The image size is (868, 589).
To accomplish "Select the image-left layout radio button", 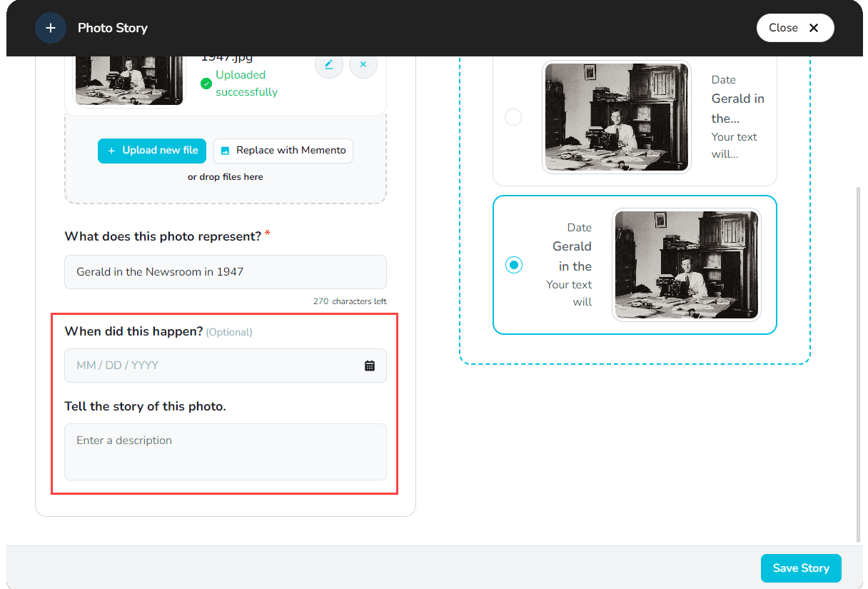I will [x=513, y=117].
